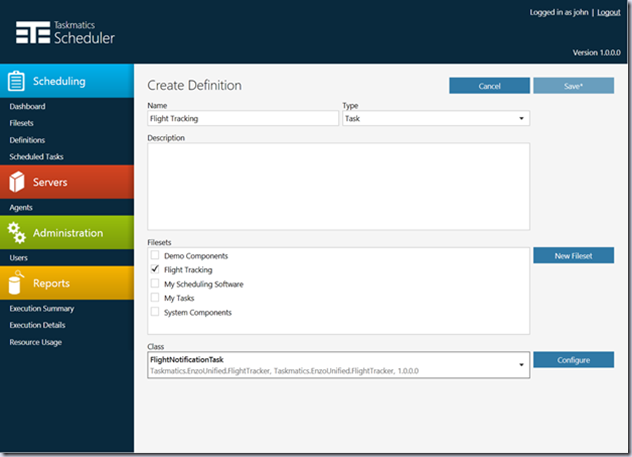
Task: Navigate to Definitions page
Action: pyautogui.click(x=27, y=140)
